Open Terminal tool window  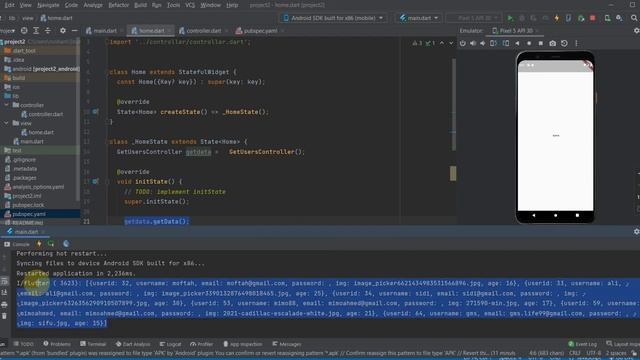pos(93,344)
